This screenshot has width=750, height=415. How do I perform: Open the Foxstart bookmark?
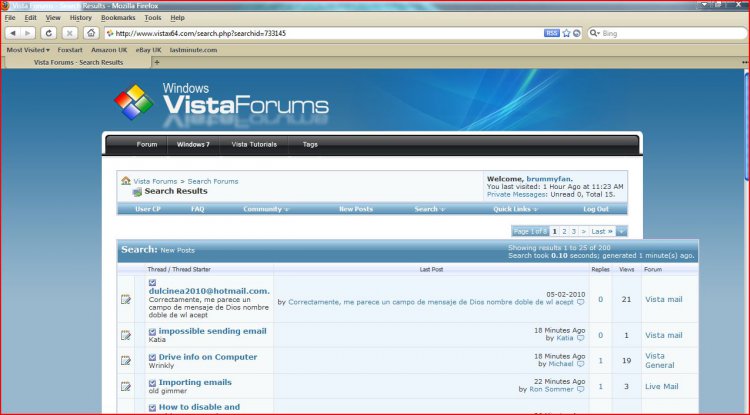pos(70,50)
